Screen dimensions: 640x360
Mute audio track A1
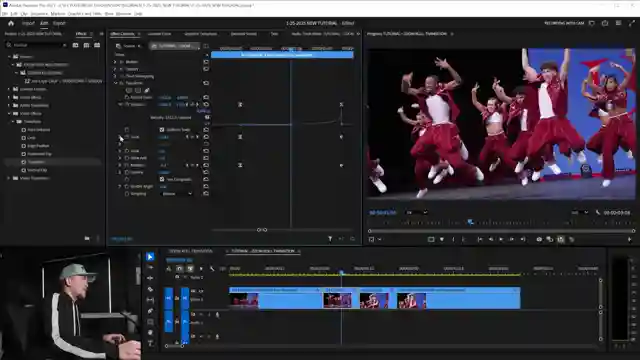pyautogui.click(x=201, y=315)
